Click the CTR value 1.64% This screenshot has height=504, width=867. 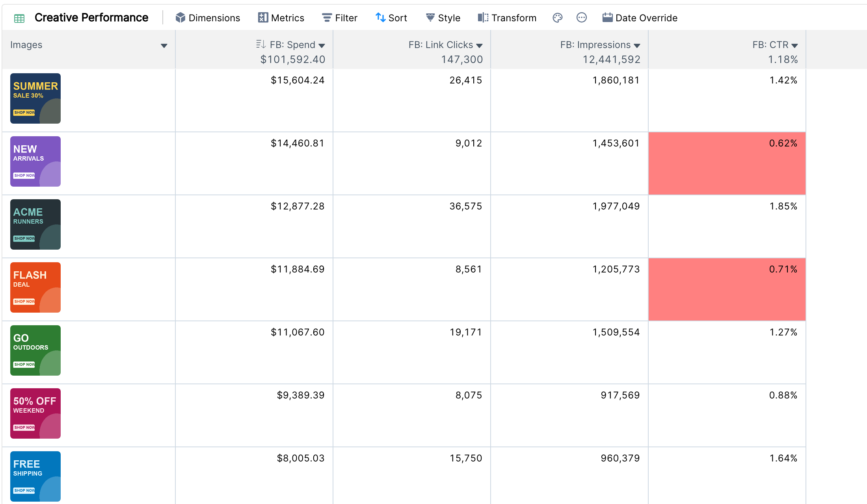click(783, 458)
